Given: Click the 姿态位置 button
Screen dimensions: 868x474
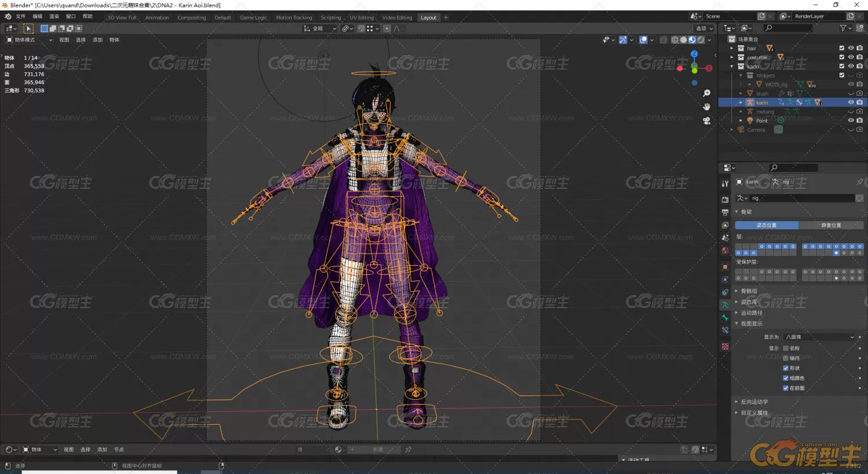Looking at the screenshot, I should click(767, 225).
